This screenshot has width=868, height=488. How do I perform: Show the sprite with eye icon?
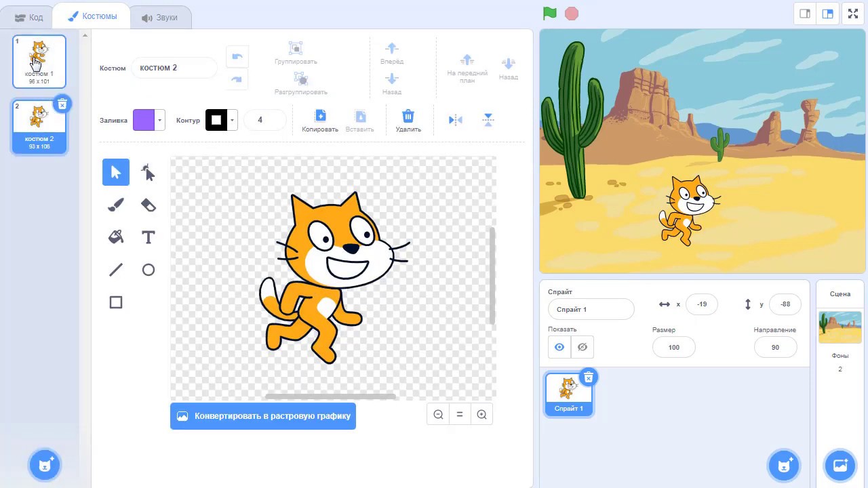coord(559,347)
